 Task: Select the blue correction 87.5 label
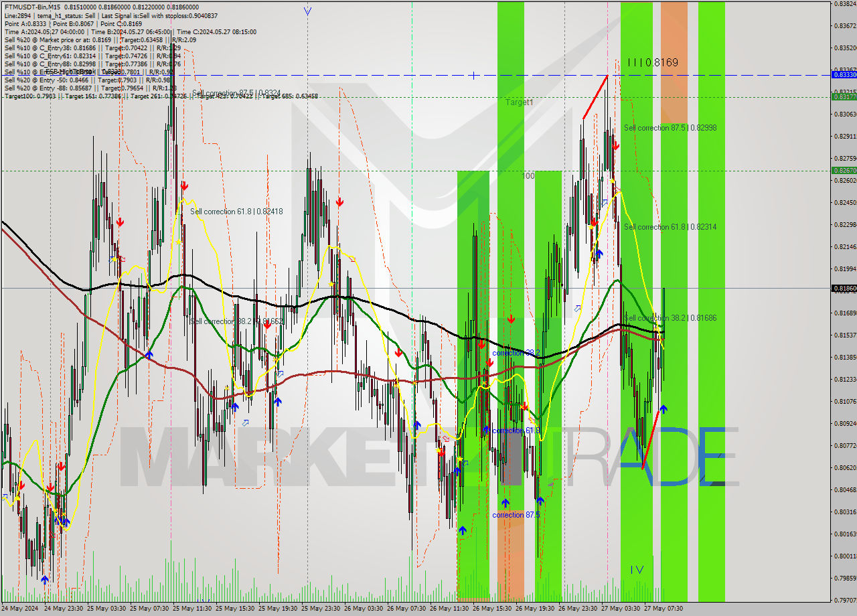click(x=516, y=515)
